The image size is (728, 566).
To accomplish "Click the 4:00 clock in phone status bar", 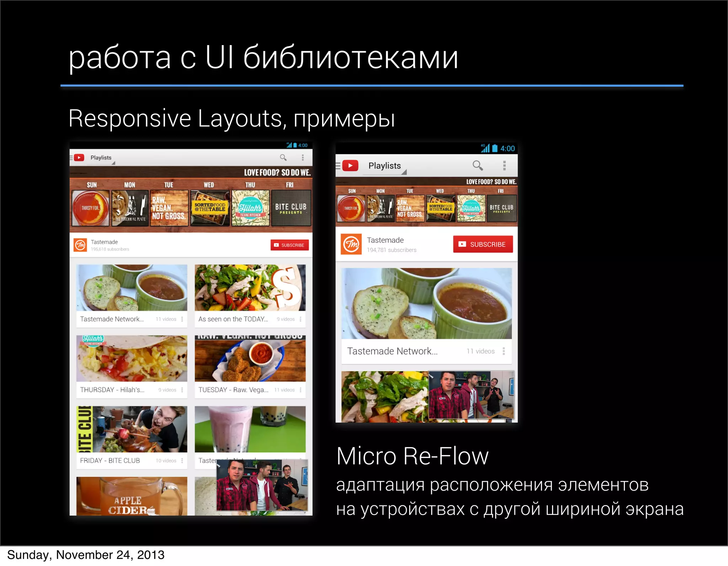I will point(508,149).
